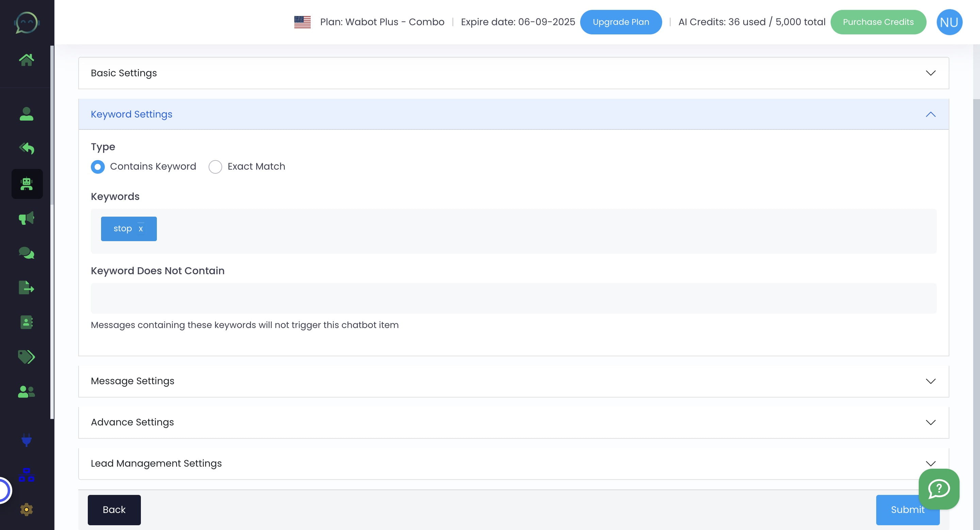Remove the stop keyword chip

141,229
